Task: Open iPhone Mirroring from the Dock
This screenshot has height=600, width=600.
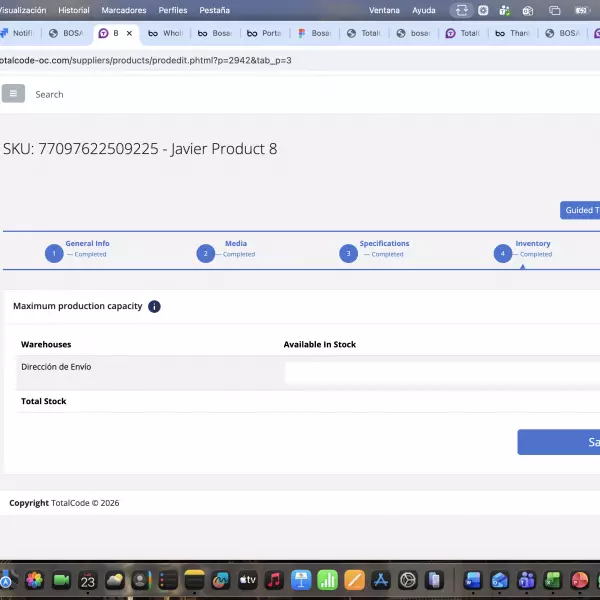Action: 434,580
